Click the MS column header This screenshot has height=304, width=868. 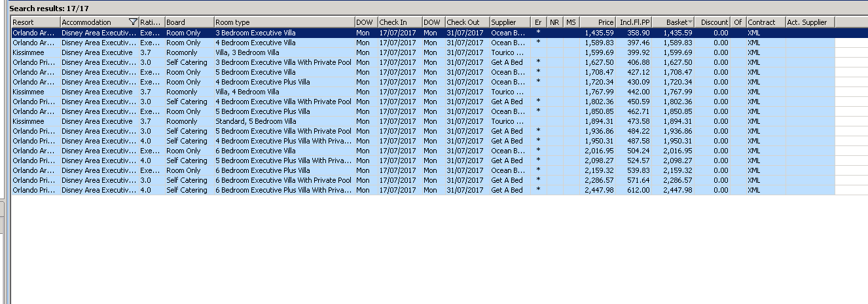(571, 22)
